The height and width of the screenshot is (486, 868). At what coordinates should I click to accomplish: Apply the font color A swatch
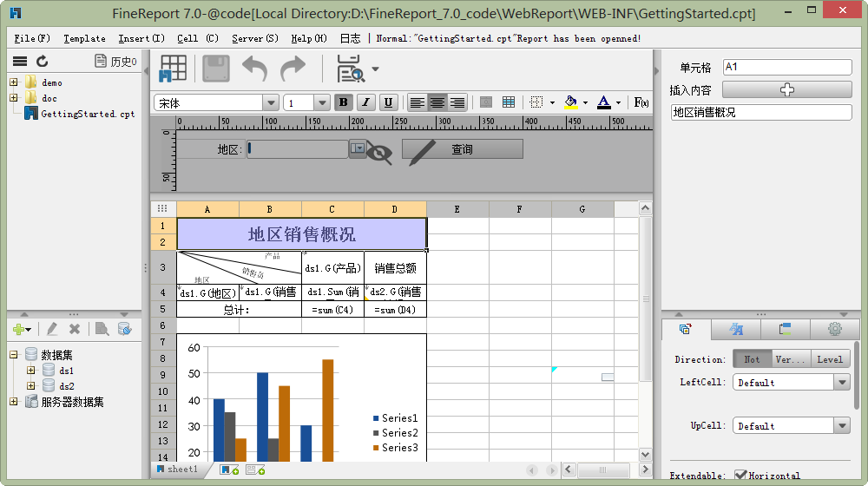tap(604, 102)
